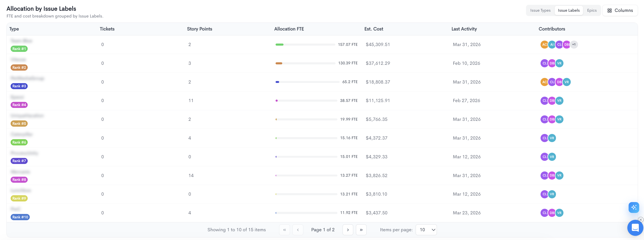Screen dimensions: 644x240
Task: Sort by Allocation FTE column header
Action: (289, 29)
